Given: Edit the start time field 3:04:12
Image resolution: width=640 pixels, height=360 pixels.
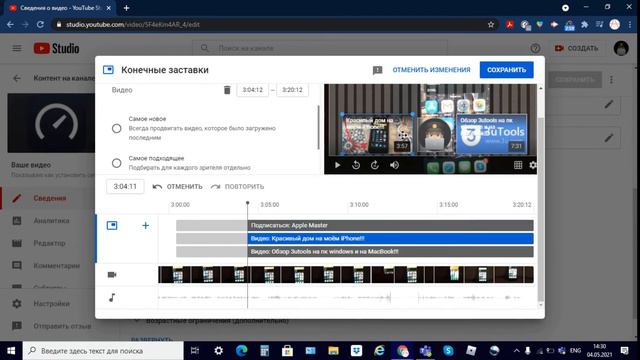Looking at the screenshot, I should (253, 90).
